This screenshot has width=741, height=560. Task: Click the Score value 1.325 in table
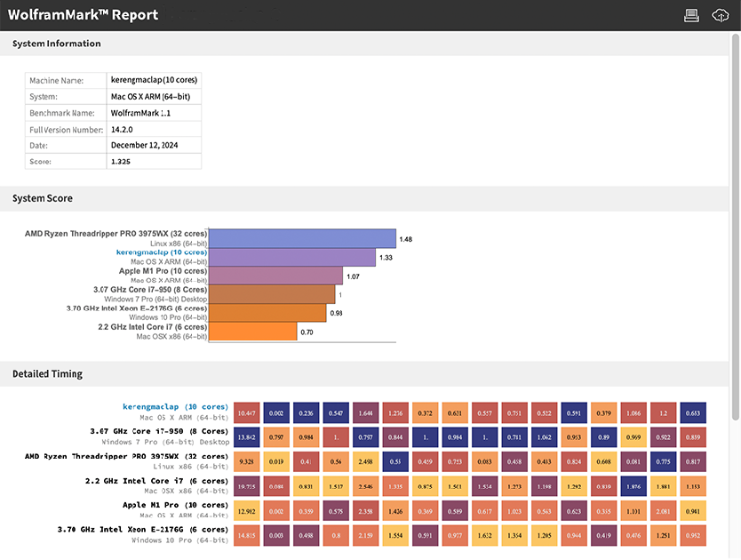pos(121,162)
